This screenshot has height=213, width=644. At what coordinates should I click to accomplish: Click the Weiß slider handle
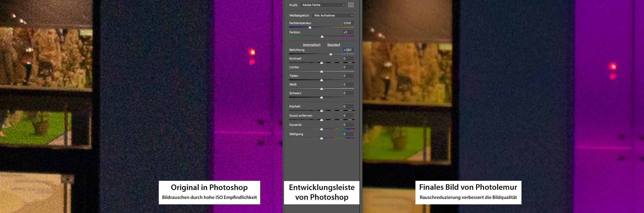tap(322, 89)
